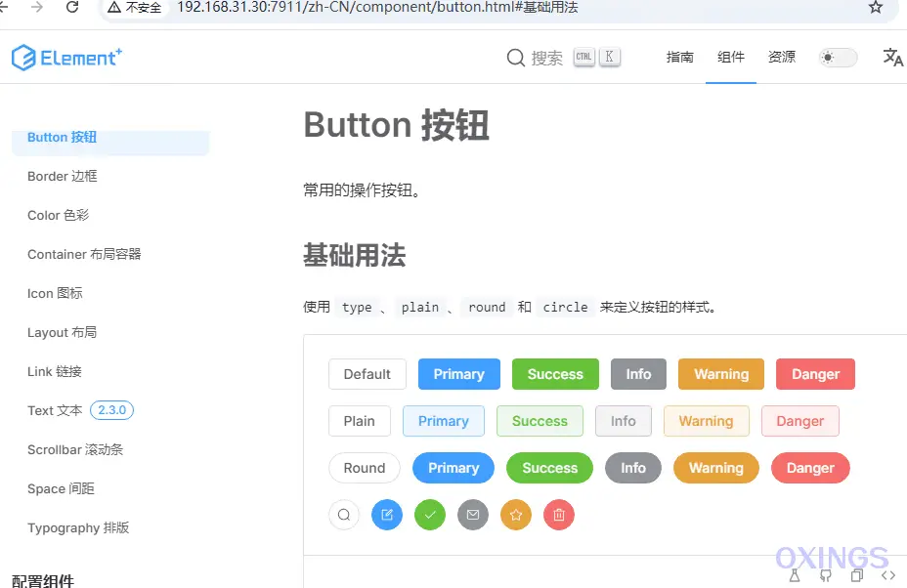
Task: Open the GitHub edit icon
Action: 826,575
